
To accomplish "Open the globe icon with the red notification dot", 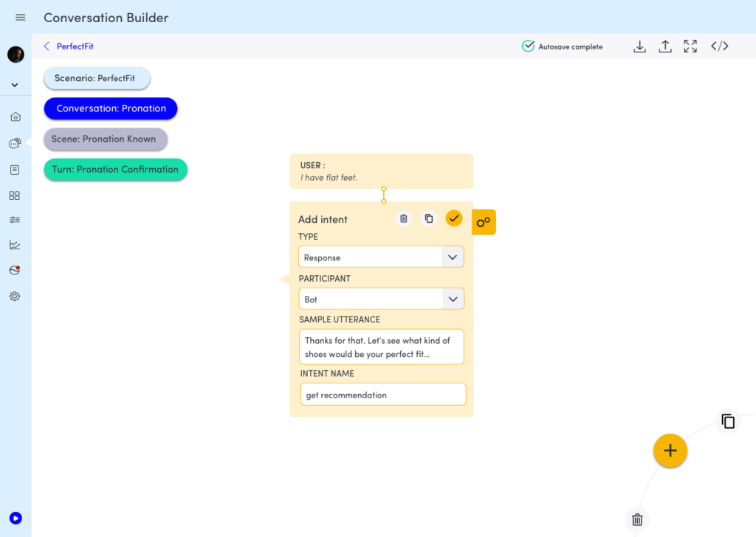I will 15,270.
